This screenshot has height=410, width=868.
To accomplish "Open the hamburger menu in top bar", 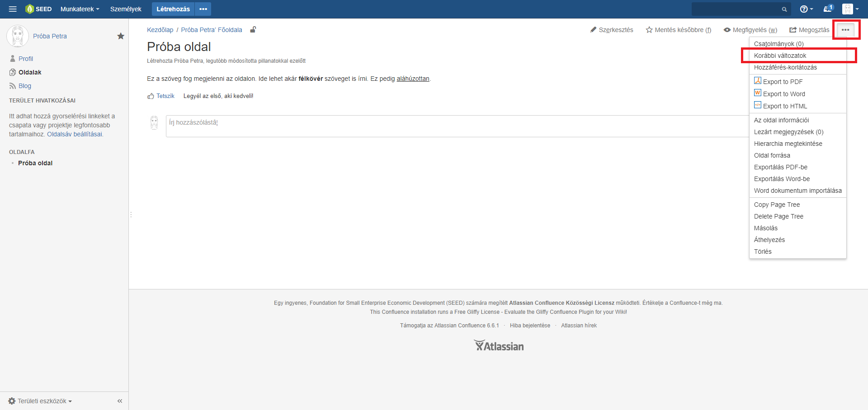I will (13, 9).
